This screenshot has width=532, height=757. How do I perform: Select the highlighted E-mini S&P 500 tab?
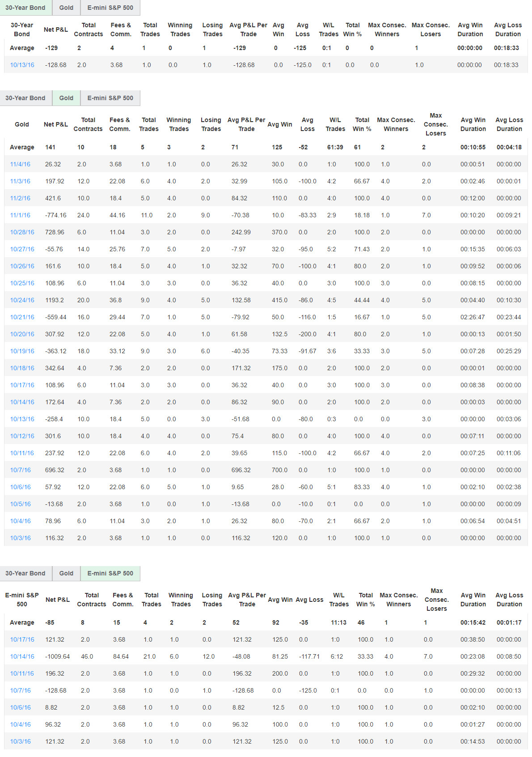click(110, 573)
